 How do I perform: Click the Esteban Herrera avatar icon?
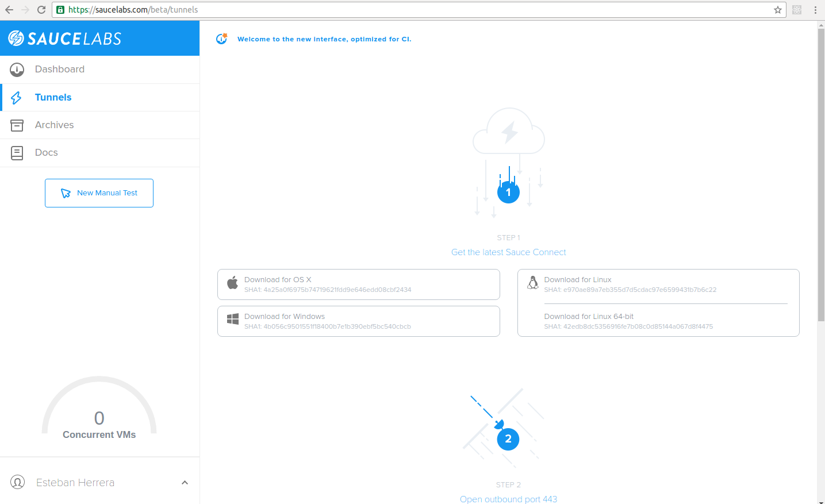[18, 482]
